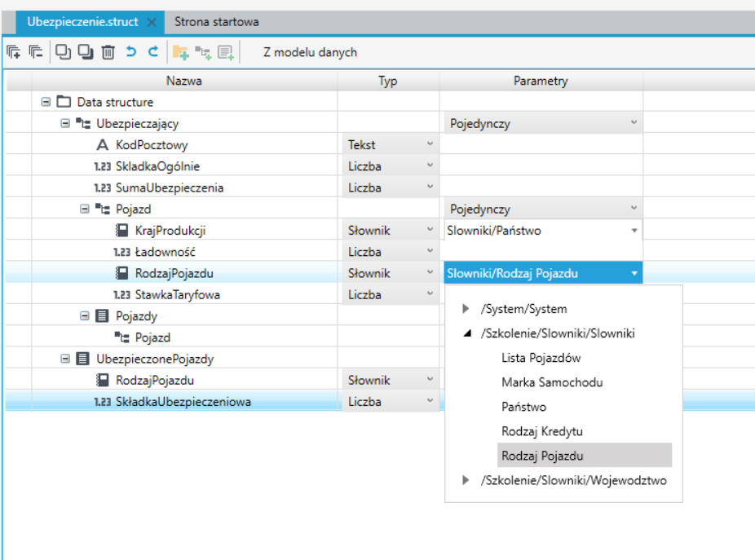The height and width of the screenshot is (560, 755).
Task: Expand the /Szkolenie/Slowniki/Wojewodztwo group
Action: (x=466, y=480)
